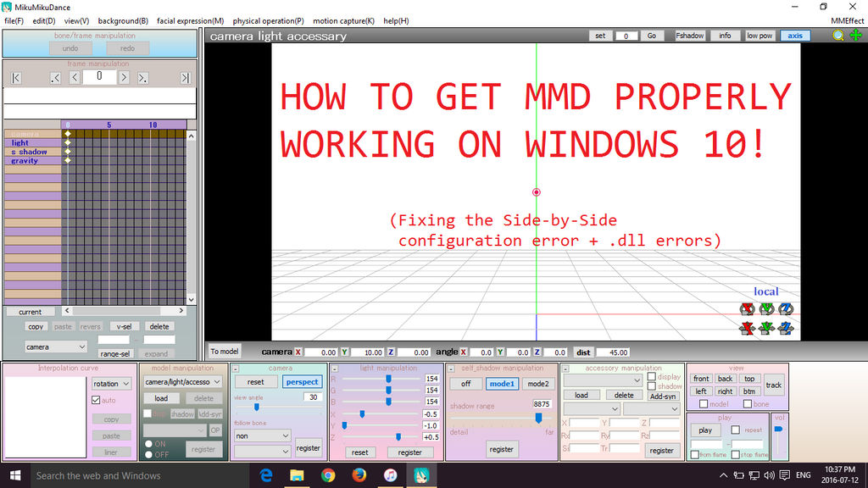Click the shadow range slider handle
868x488 pixels.
coord(538,419)
